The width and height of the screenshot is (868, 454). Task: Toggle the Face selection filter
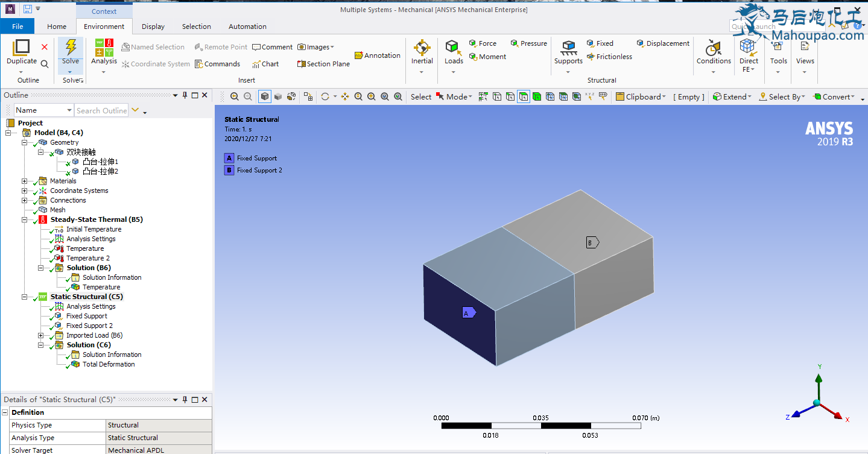click(x=524, y=96)
